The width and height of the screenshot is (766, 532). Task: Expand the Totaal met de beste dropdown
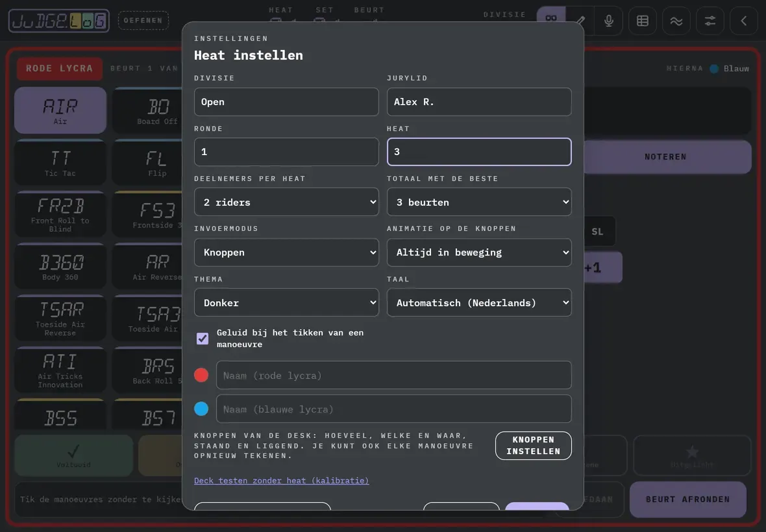pyautogui.click(x=479, y=202)
